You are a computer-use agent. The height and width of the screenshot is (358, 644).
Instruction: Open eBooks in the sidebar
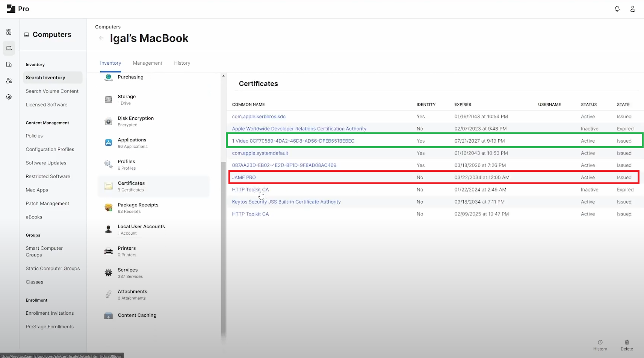[34, 217]
